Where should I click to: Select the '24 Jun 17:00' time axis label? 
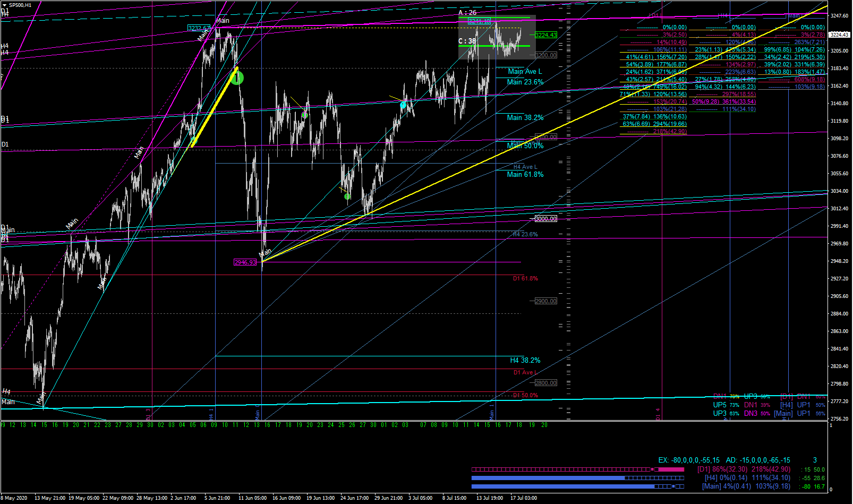pyautogui.click(x=354, y=498)
